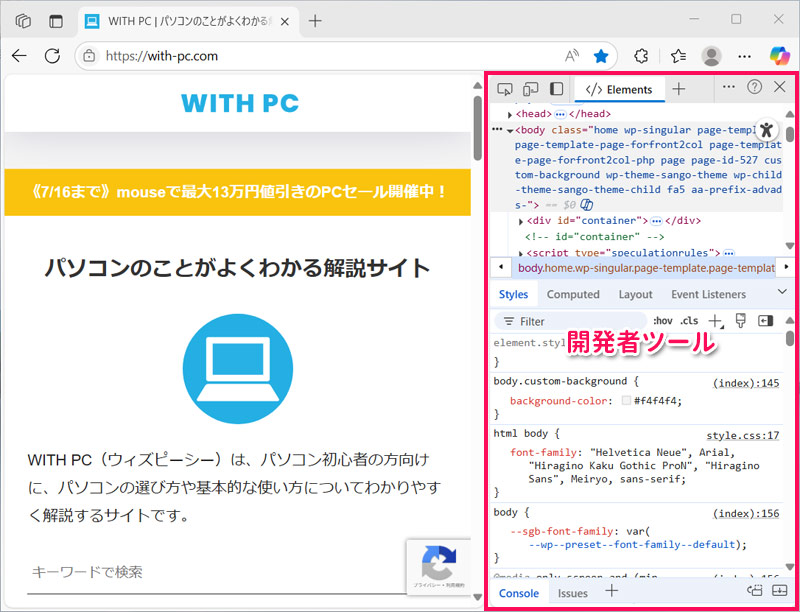800x612 pixels.
Task: Close the DevTools panel
Action: point(780,87)
